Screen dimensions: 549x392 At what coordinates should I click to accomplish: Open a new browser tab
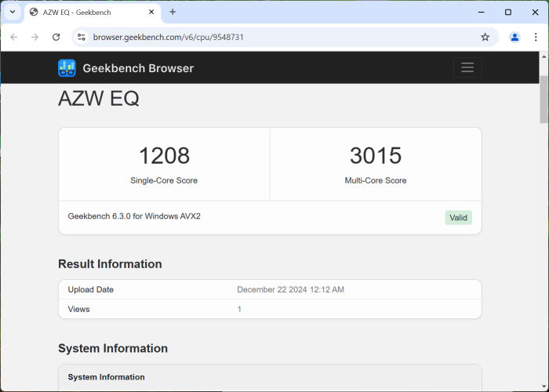(173, 12)
